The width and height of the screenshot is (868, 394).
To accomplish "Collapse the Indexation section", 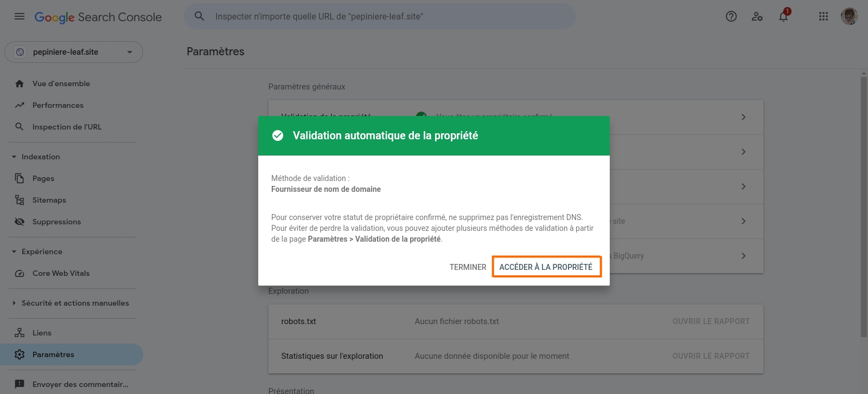I will 12,156.
